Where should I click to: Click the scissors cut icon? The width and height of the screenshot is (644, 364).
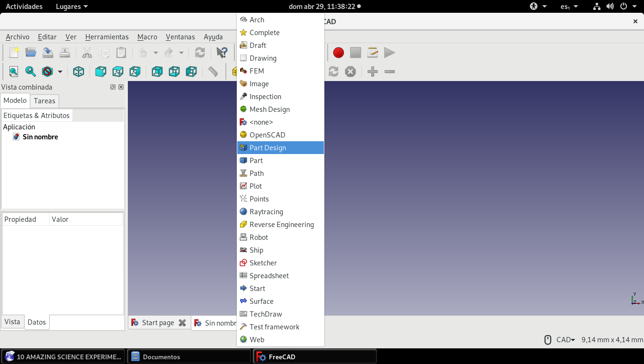87,53
